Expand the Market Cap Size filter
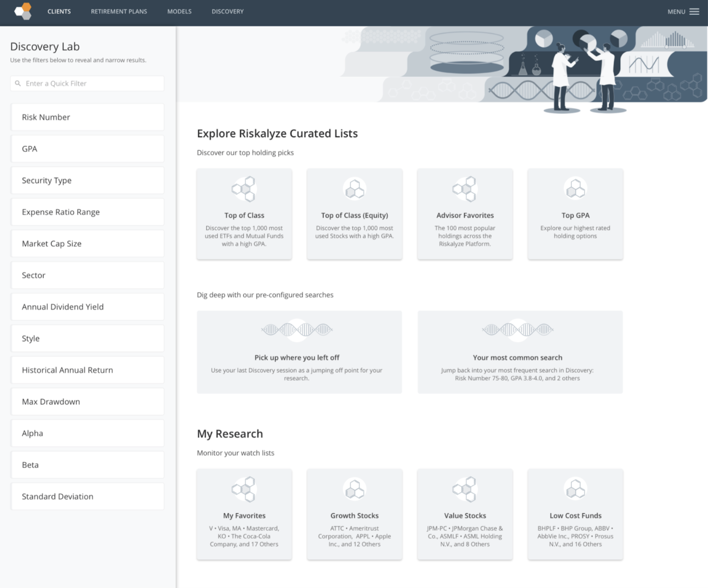The height and width of the screenshot is (588, 708). (x=87, y=244)
